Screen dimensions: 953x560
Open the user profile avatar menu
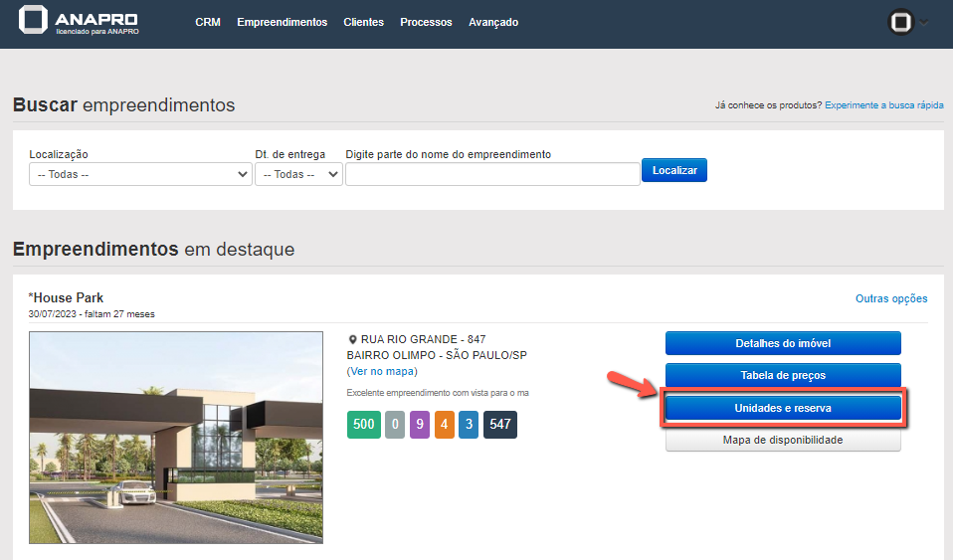901,22
